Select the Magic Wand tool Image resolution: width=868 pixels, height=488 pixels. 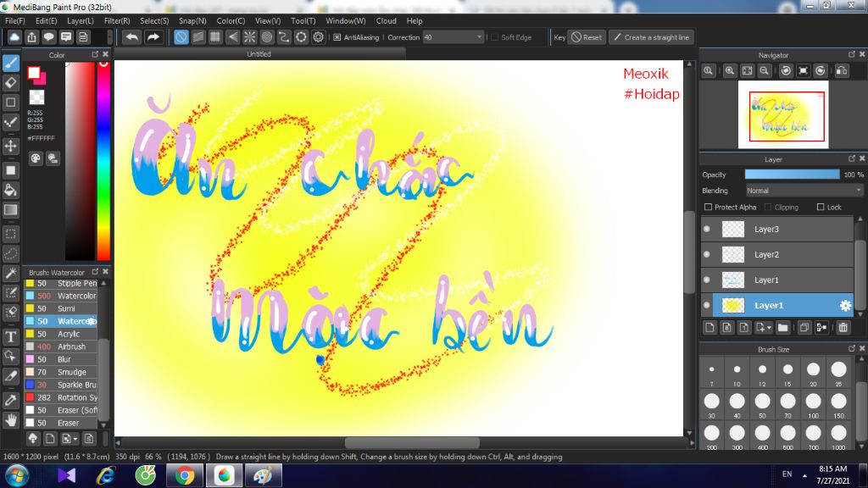(10, 273)
